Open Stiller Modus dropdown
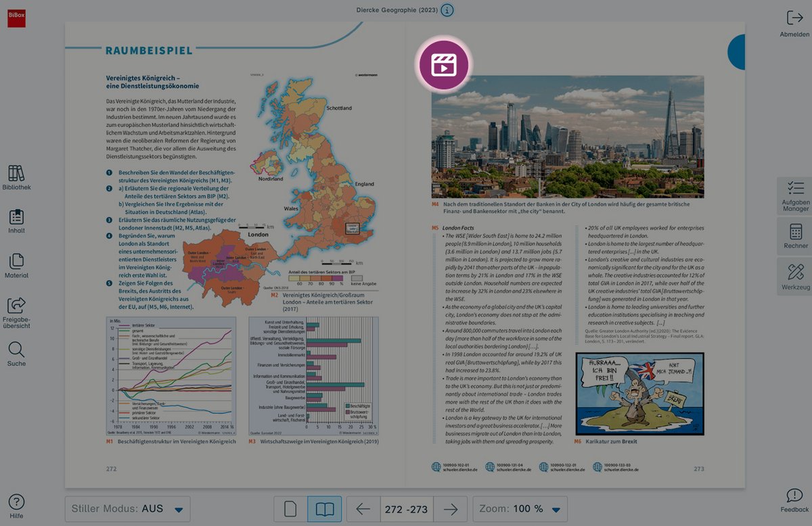Viewport: 812px width, 526px height. point(128,509)
